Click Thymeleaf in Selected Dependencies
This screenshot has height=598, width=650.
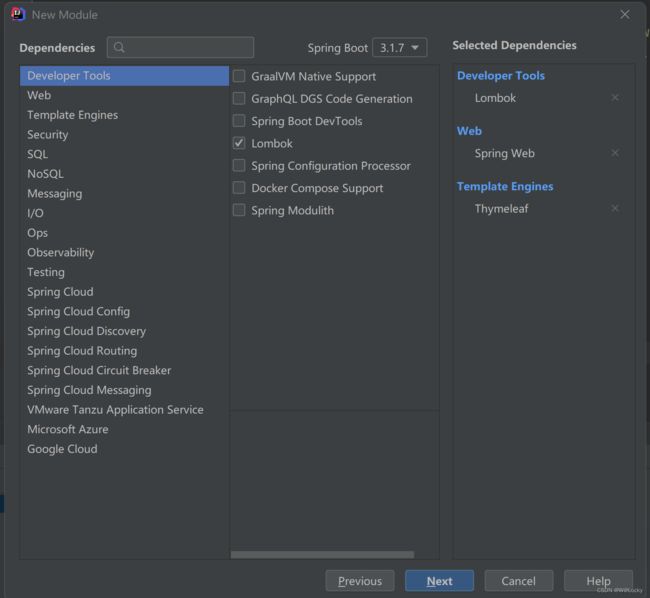(502, 208)
